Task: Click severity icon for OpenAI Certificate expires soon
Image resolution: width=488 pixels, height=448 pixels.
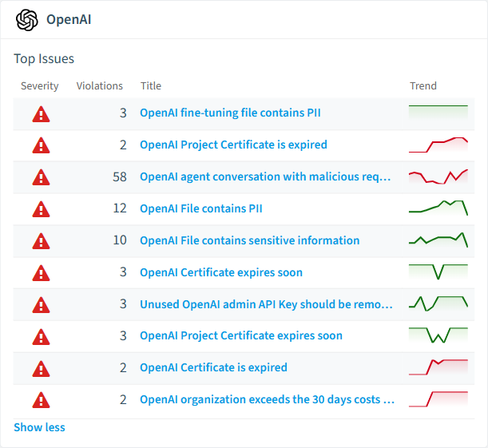Action: coord(41,273)
